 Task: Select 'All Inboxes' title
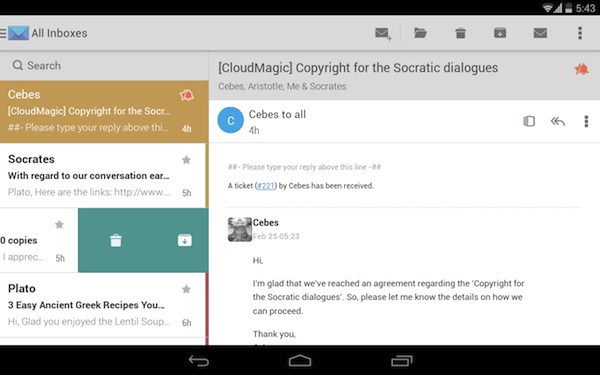[59, 33]
